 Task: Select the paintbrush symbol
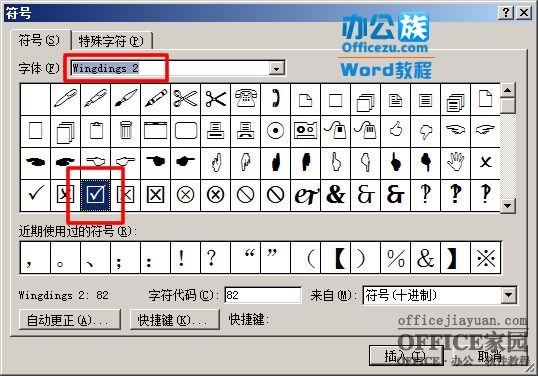click(x=126, y=99)
